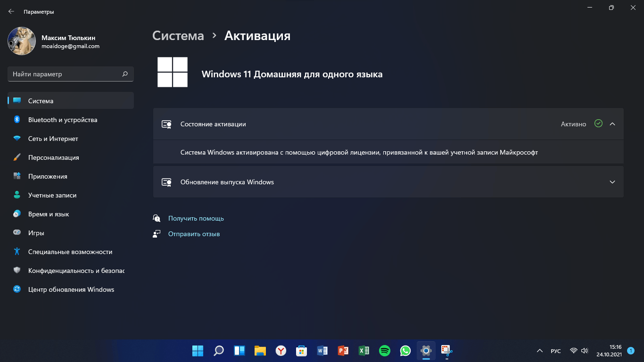Click the 'Активно' status text
The width and height of the screenshot is (644, 362).
(x=573, y=124)
